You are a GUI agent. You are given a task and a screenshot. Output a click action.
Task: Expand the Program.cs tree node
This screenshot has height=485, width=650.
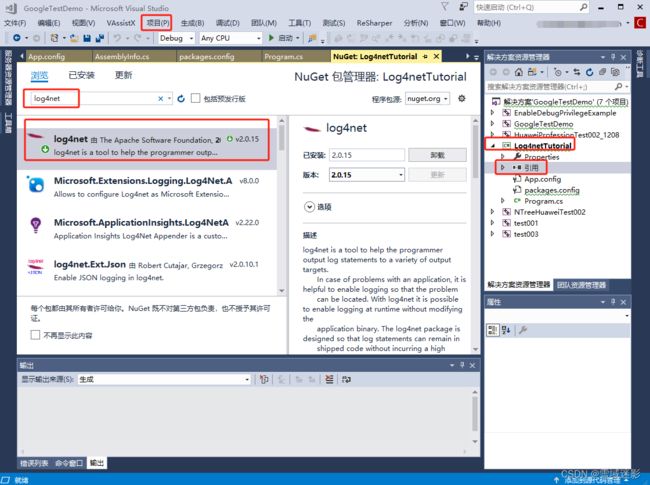point(502,201)
